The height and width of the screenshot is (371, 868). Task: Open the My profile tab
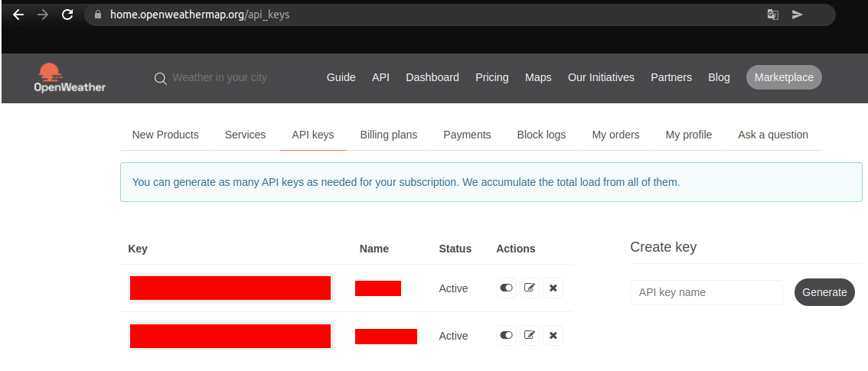689,135
